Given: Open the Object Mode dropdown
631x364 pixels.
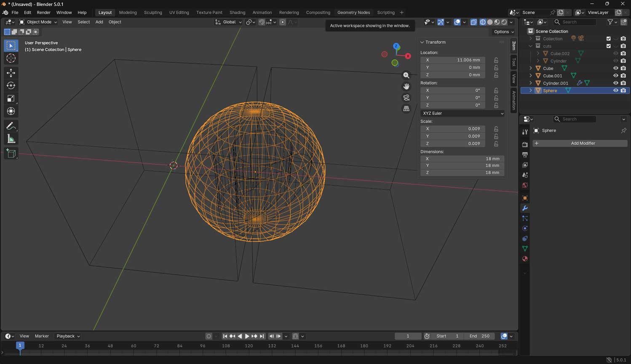Looking at the screenshot, I should pyautogui.click(x=38, y=22).
